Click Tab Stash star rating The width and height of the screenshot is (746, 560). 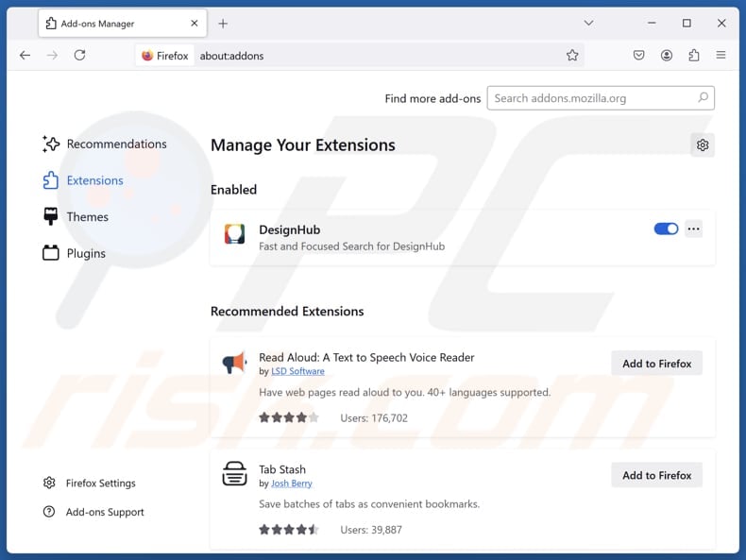point(289,530)
